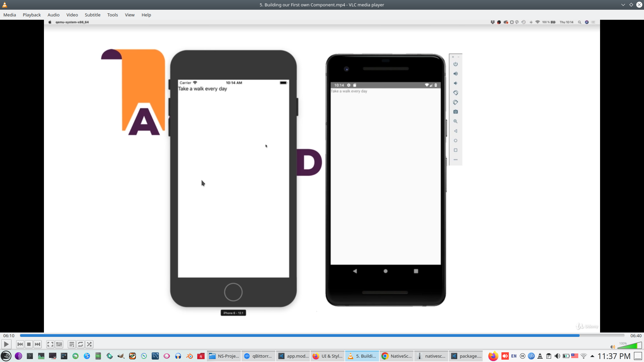Toggle loop repeat mode
This screenshot has width=644, height=362.
pyautogui.click(x=80, y=344)
